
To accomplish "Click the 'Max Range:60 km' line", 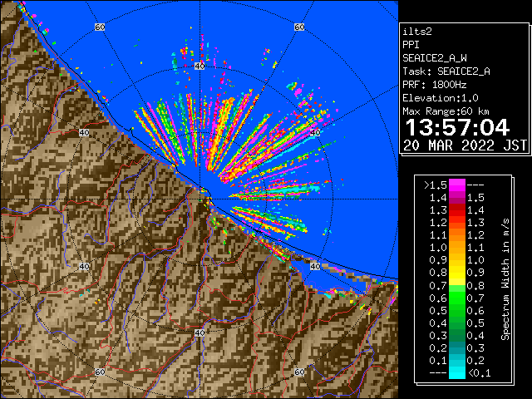I will (x=446, y=111).
